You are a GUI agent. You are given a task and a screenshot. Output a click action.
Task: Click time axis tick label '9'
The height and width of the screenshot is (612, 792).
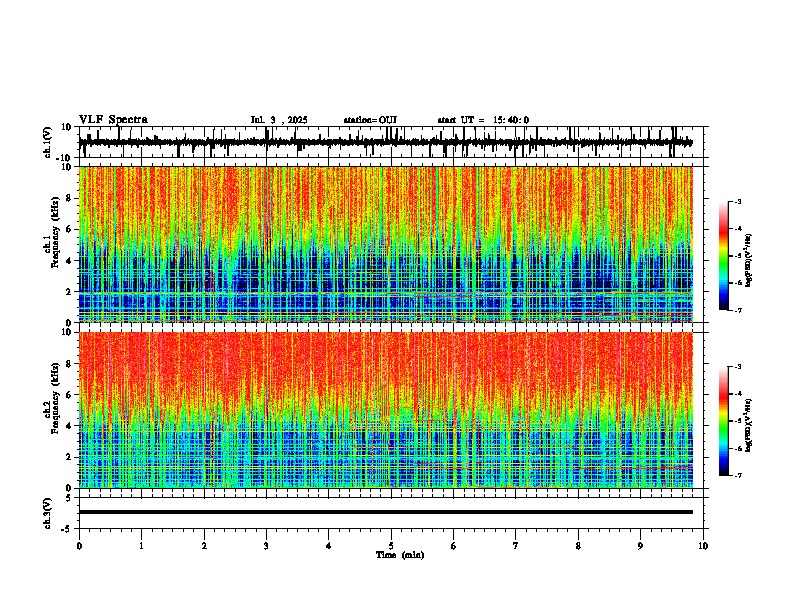[x=640, y=546]
